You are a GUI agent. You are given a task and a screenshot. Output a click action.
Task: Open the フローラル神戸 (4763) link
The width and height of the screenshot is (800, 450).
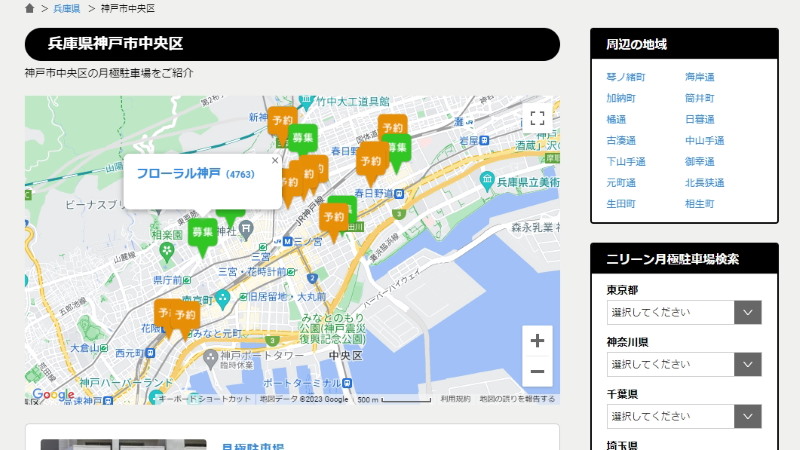[195, 173]
